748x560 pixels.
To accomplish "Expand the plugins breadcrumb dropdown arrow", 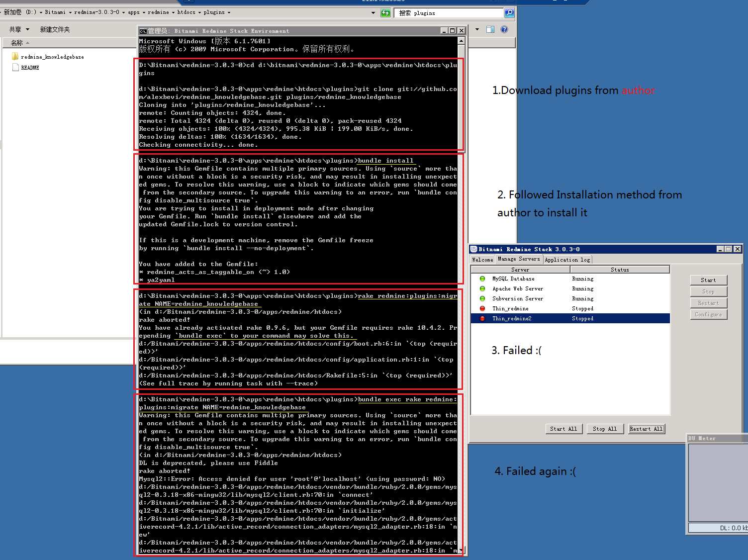I will pos(229,12).
